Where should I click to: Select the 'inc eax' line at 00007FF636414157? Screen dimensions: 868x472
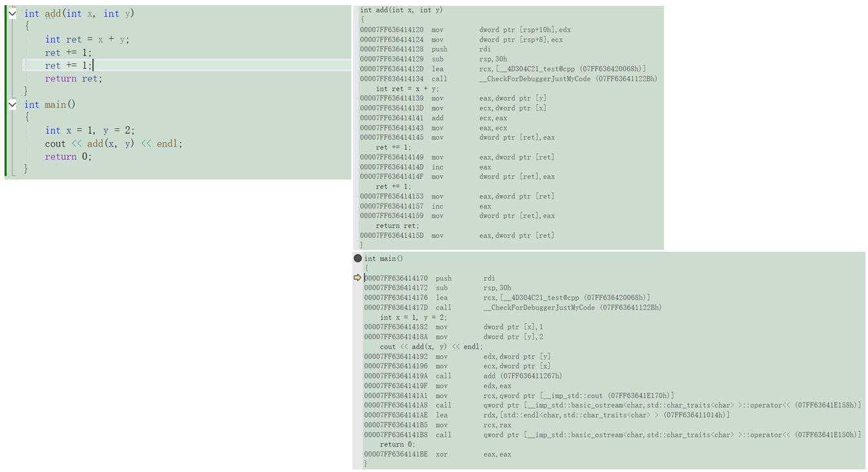coord(426,206)
